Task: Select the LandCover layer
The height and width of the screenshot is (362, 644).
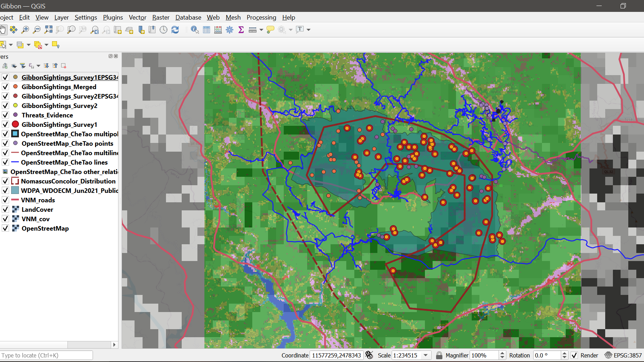Action: pos(37,209)
